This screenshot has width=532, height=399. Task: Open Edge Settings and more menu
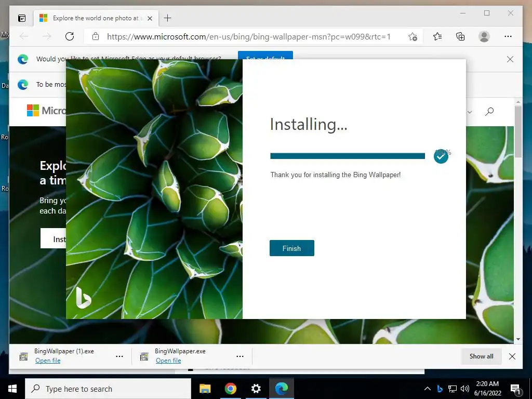tap(508, 36)
